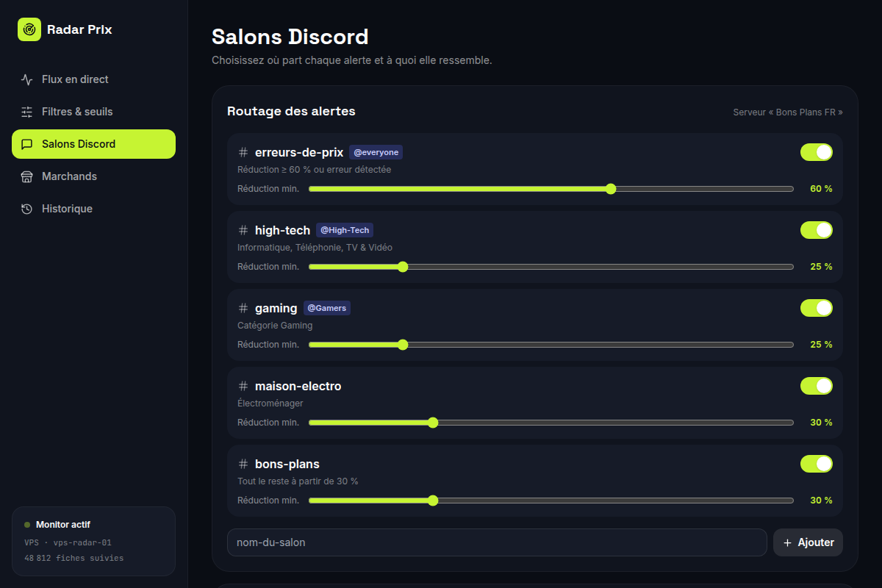Click the Filtres & seuils sliders icon

click(x=27, y=112)
